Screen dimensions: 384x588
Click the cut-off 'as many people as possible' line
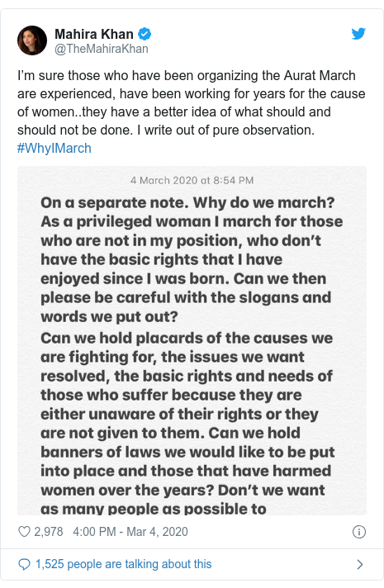154,510
